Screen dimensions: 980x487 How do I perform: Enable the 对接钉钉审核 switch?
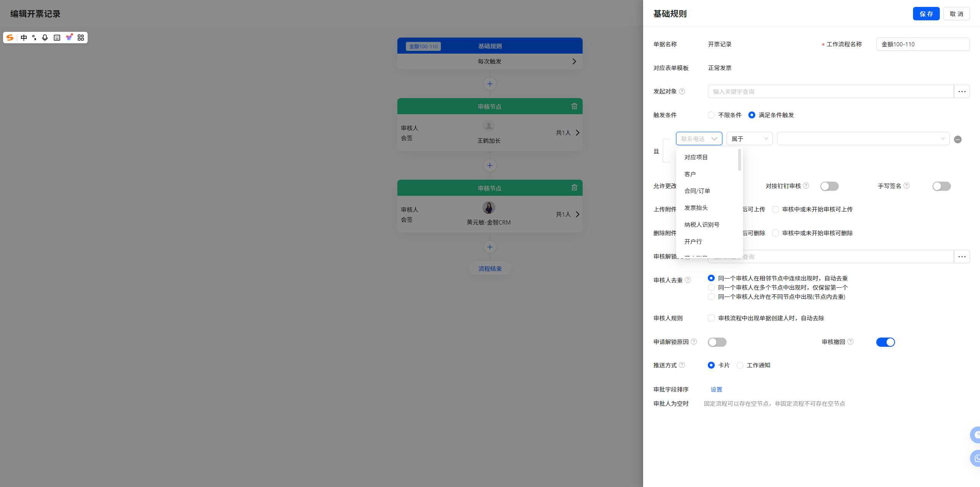coord(829,186)
